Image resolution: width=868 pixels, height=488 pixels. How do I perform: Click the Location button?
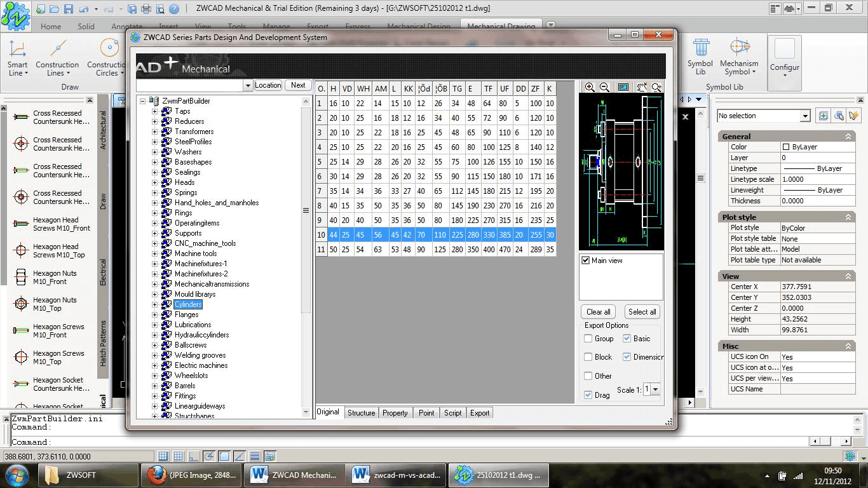pos(268,85)
